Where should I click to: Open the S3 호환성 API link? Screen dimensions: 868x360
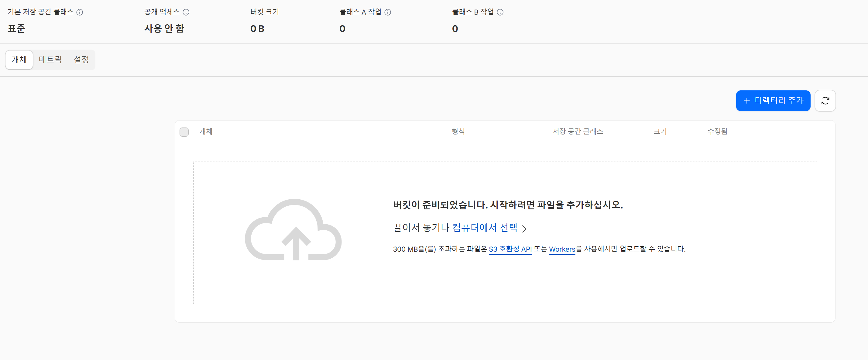510,249
